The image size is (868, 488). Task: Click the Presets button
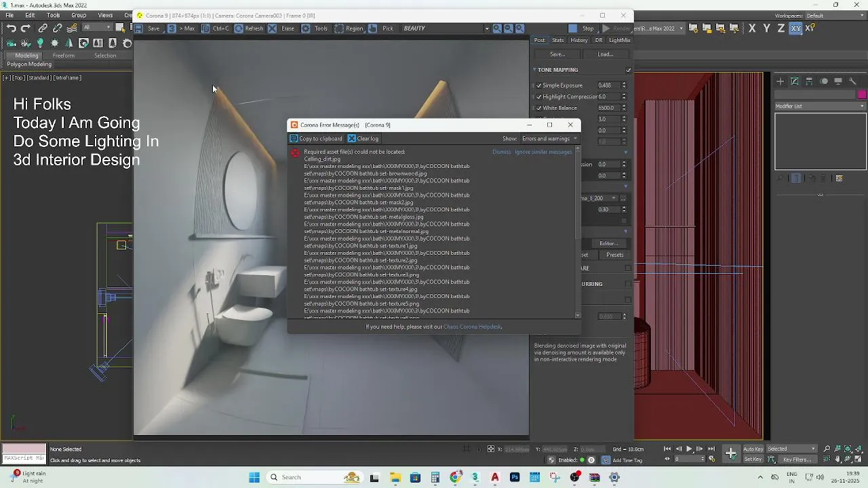(615, 255)
